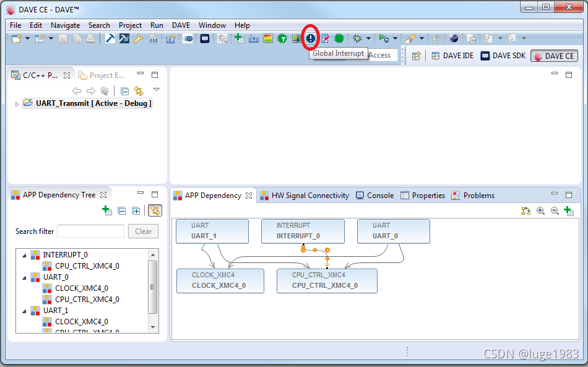This screenshot has height=367, width=588.
Task: Close the C/C++ Projects tab
Action: [67, 76]
